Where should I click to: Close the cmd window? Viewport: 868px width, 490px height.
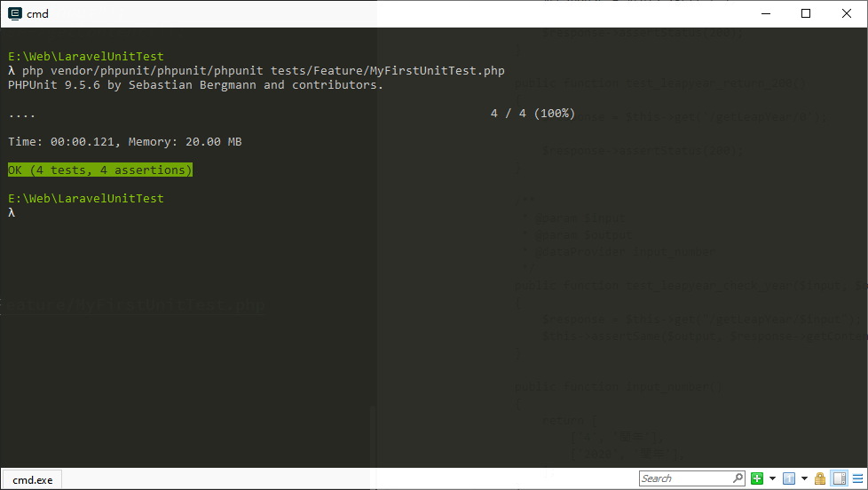pyautogui.click(x=847, y=14)
